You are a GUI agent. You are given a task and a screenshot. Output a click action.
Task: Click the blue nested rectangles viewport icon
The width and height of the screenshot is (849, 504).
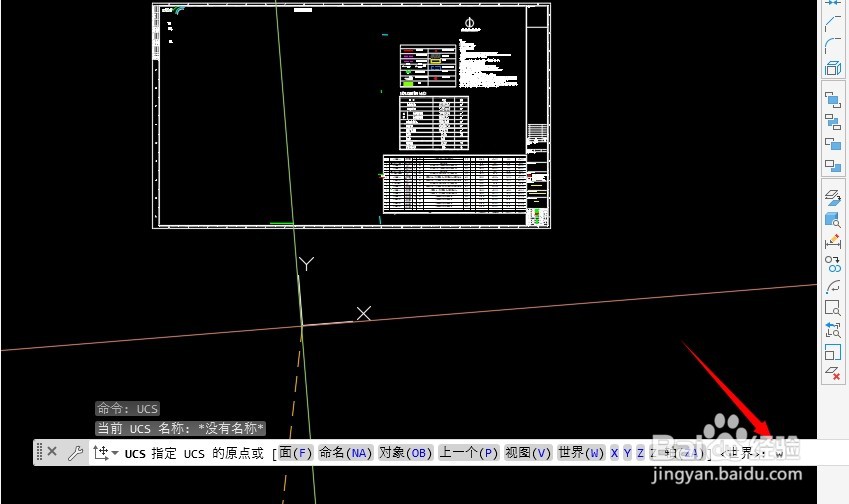point(833,352)
